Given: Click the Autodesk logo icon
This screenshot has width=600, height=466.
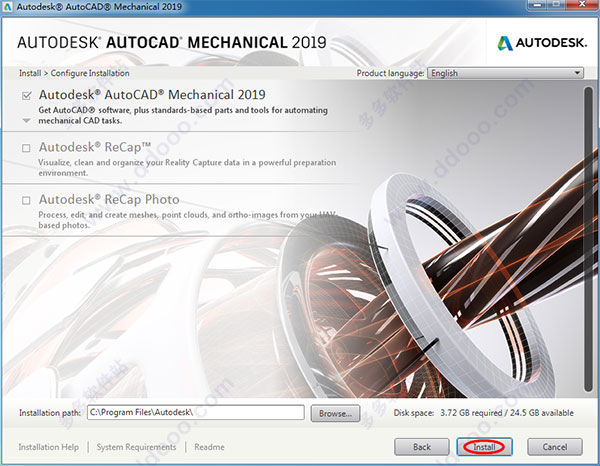Looking at the screenshot, I should 505,43.
